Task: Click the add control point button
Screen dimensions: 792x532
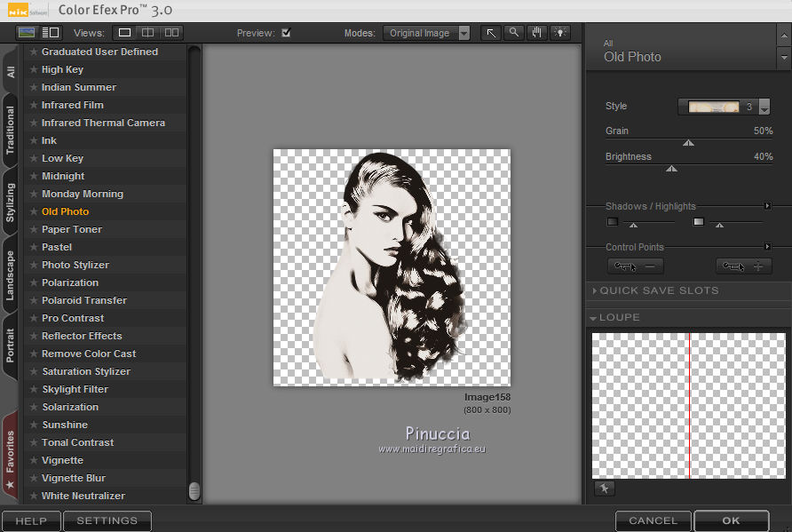Action: click(x=744, y=266)
